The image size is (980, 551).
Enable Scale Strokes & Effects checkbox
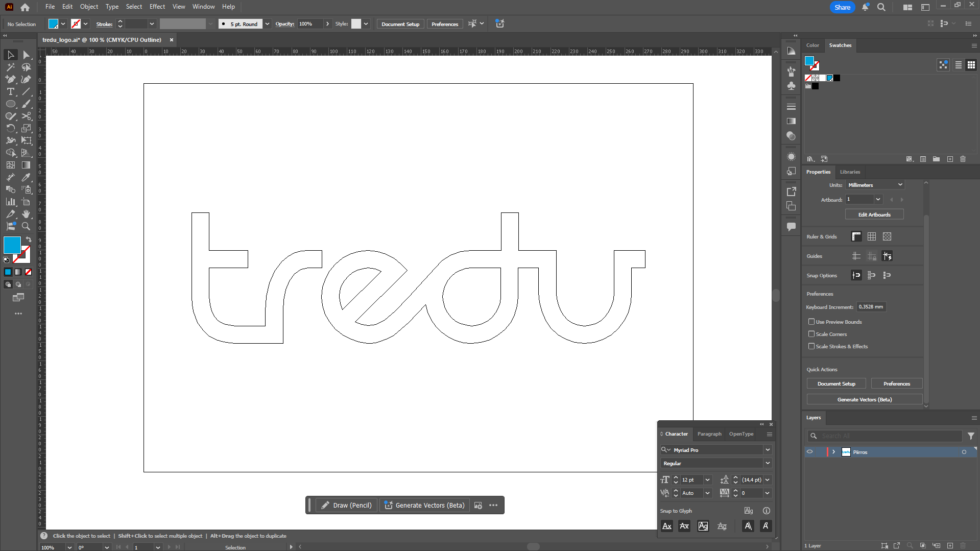(811, 346)
